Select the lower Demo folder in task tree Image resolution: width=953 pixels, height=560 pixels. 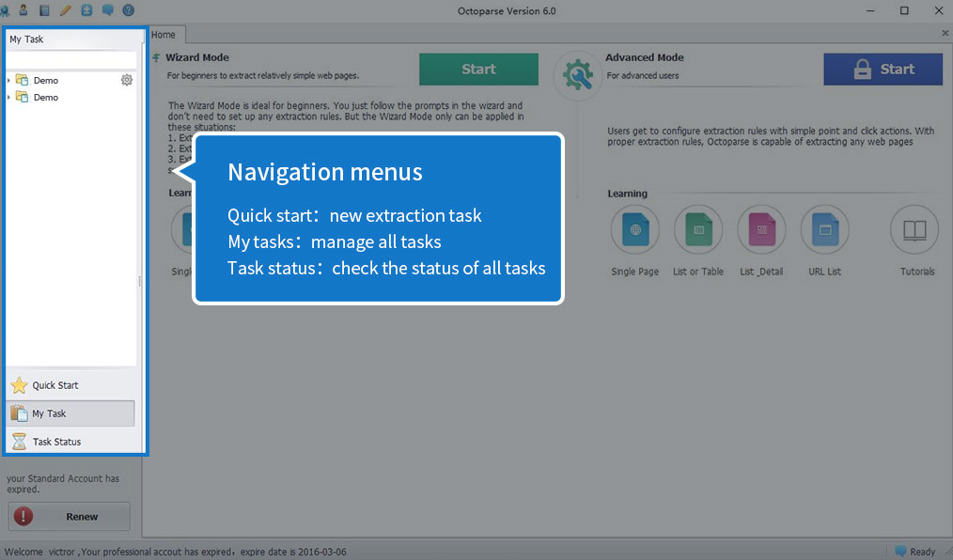[x=46, y=97]
